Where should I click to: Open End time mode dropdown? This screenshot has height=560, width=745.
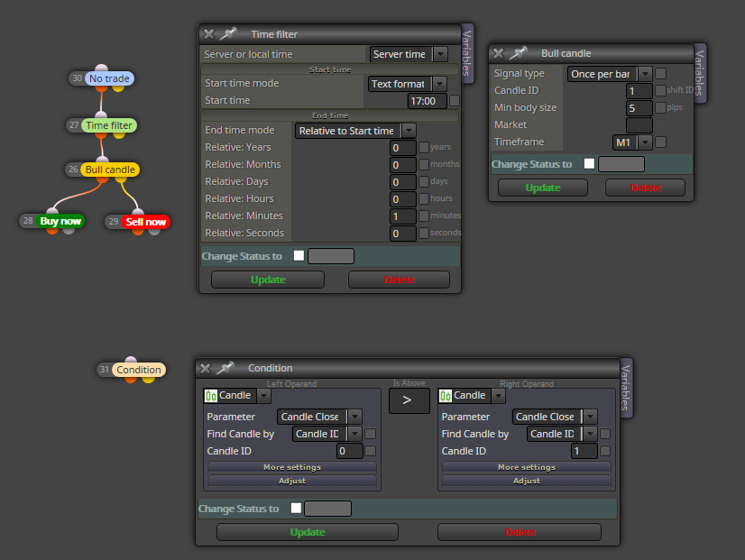[x=409, y=131]
